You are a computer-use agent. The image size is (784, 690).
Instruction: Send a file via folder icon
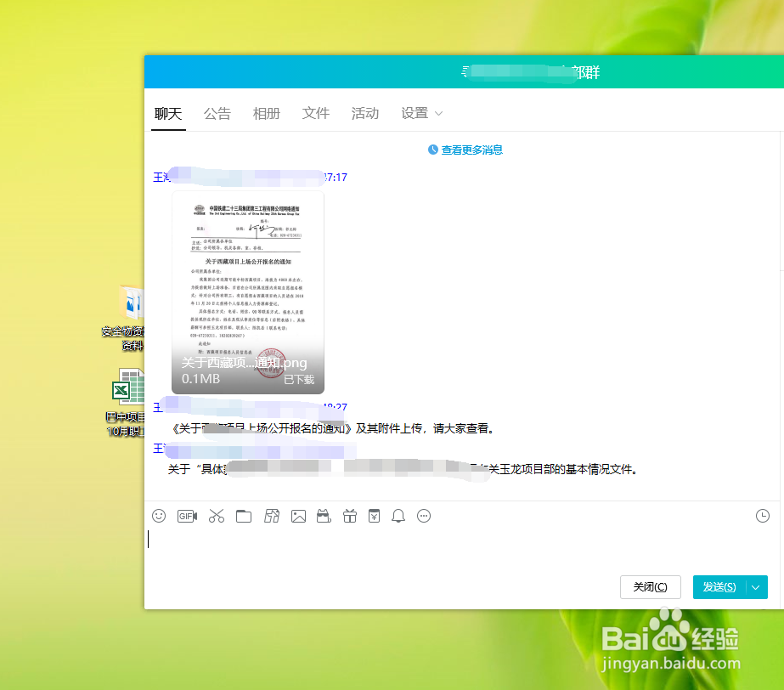tap(244, 516)
